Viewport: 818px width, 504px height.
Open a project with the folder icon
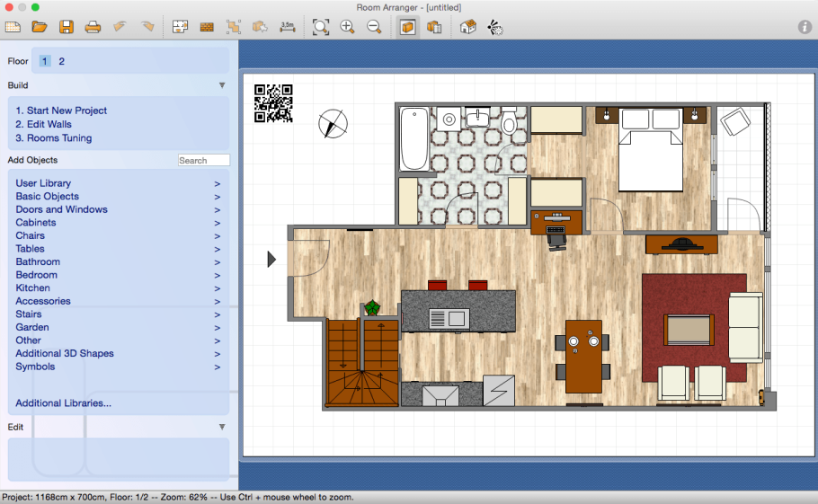point(40,27)
